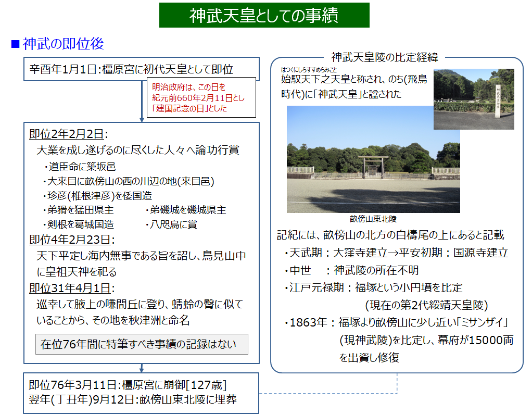
Task: Click the line 始馭天下之天皇と称され、のち(飛鳥
Action: tap(354, 79)
